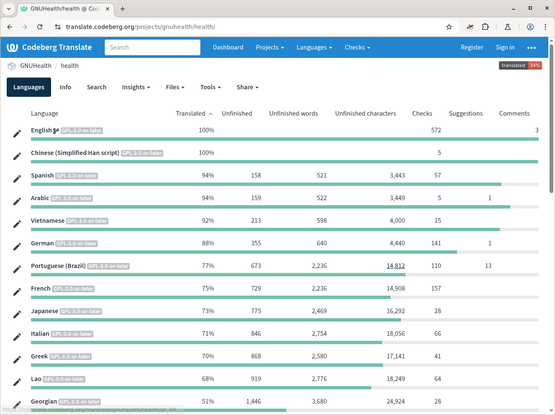Open translation pencil for Spanish
555x415 pixels.
coord(17,179)
